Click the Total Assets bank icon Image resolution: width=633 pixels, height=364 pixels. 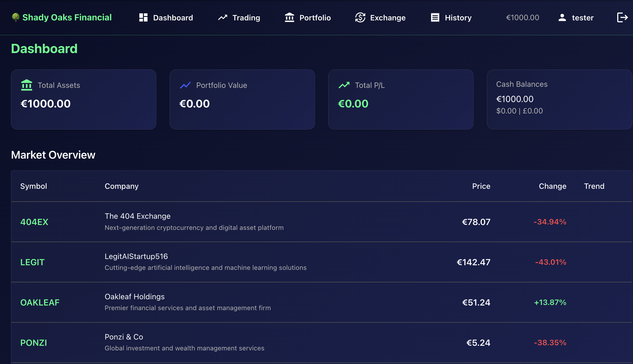tap(27, 85)
